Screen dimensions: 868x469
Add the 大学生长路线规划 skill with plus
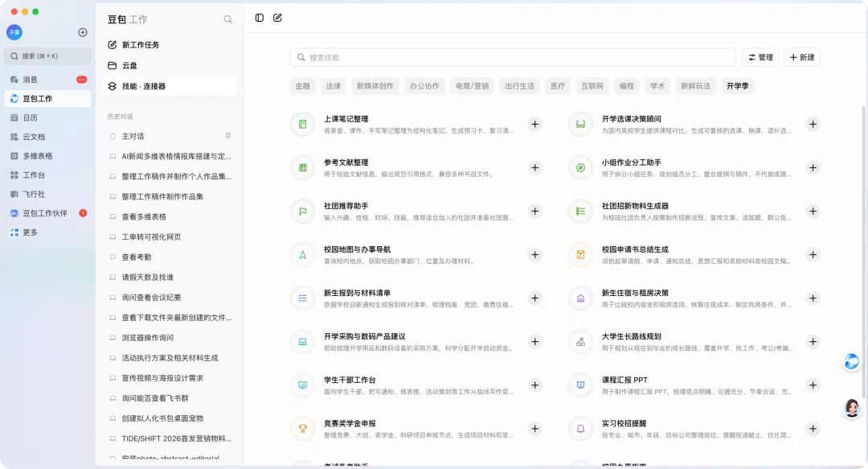(813, 342)
